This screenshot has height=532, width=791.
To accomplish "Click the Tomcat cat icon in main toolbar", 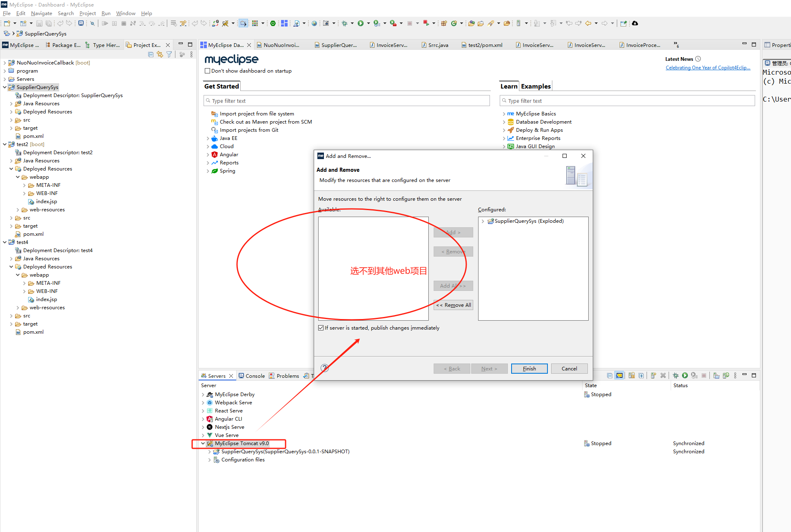I will (x=225, y=23).
